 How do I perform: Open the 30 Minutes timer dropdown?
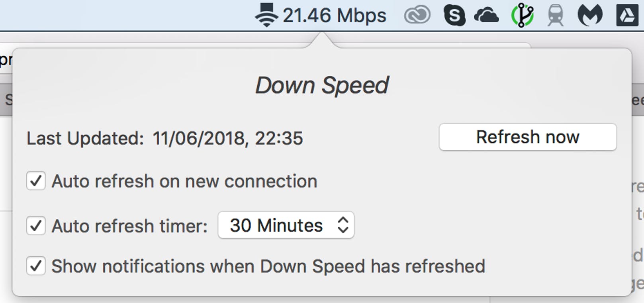pyautogui.click(x=286, y=225)
